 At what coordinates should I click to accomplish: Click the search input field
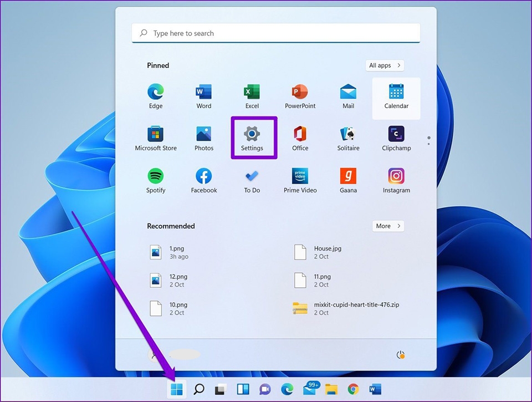click(x=275, y=33)
